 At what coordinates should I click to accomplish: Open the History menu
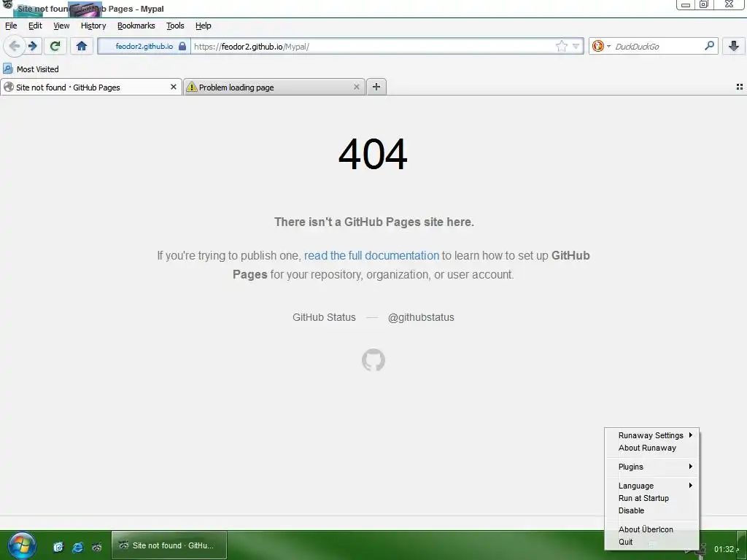[93, 26]
